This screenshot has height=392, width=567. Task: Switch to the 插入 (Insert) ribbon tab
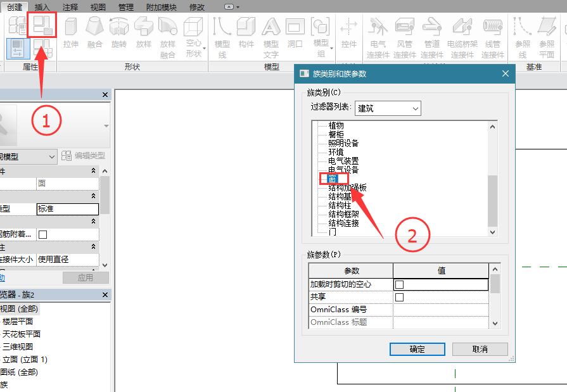coord(42,7)
